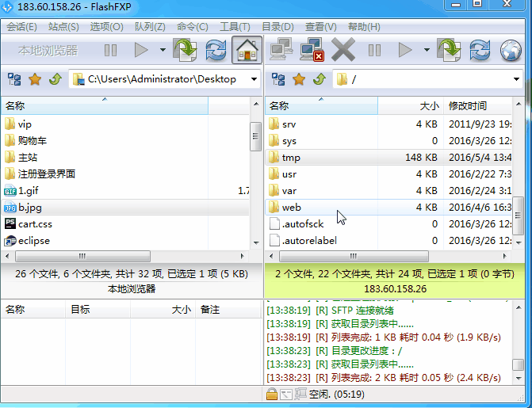Open the 选项(O) menu
532x408 pixels.
coord(106,27)
